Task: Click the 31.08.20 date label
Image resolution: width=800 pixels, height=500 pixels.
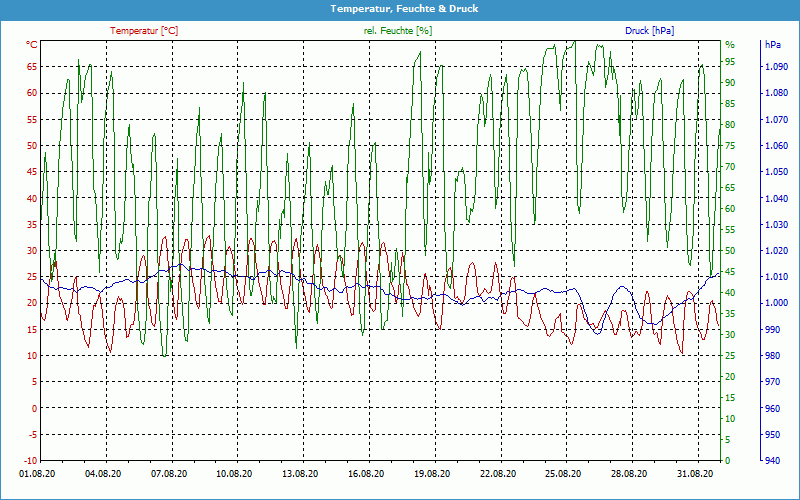Action: pyautogui.click(x=695, y=474)
